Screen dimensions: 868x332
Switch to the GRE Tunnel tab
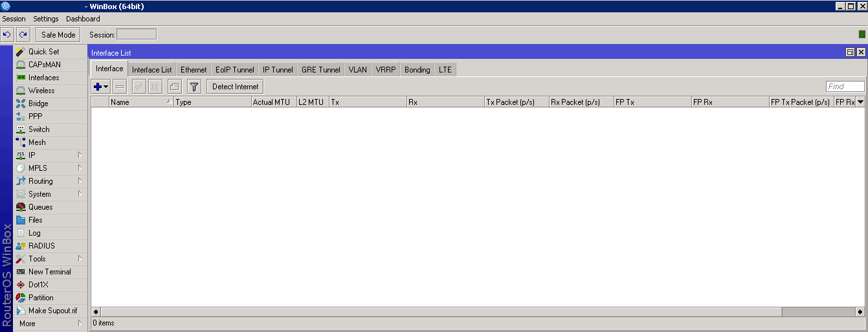[321, 69]
